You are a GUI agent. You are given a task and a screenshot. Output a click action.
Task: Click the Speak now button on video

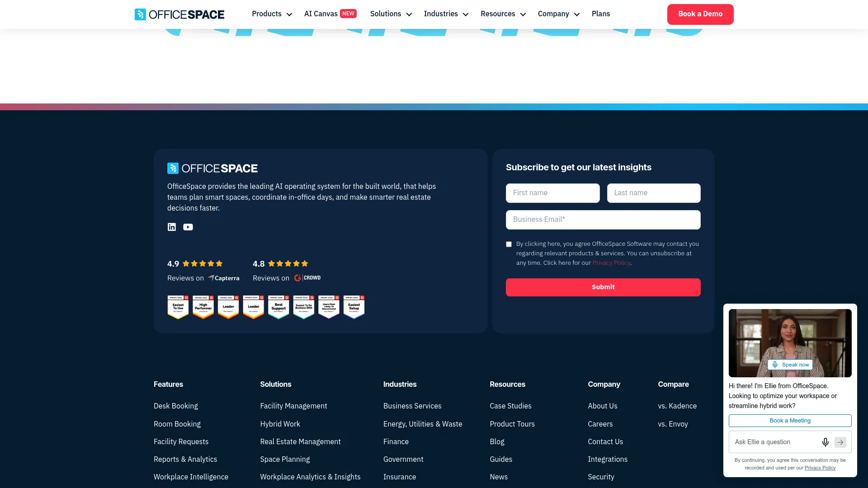(x=790, y=365)
